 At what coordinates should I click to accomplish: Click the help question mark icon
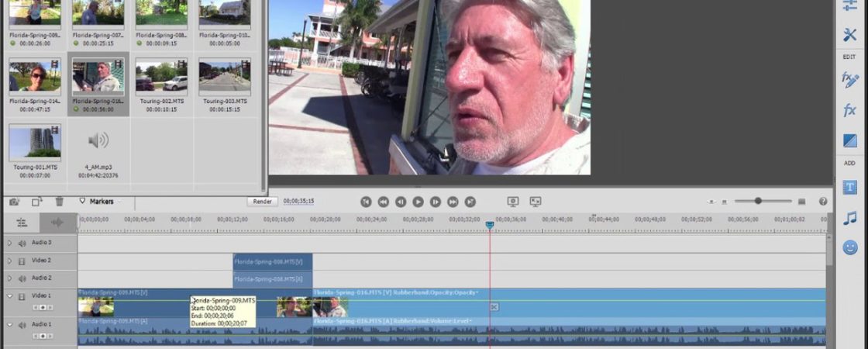pyautogui.click(x=823, y=201)
